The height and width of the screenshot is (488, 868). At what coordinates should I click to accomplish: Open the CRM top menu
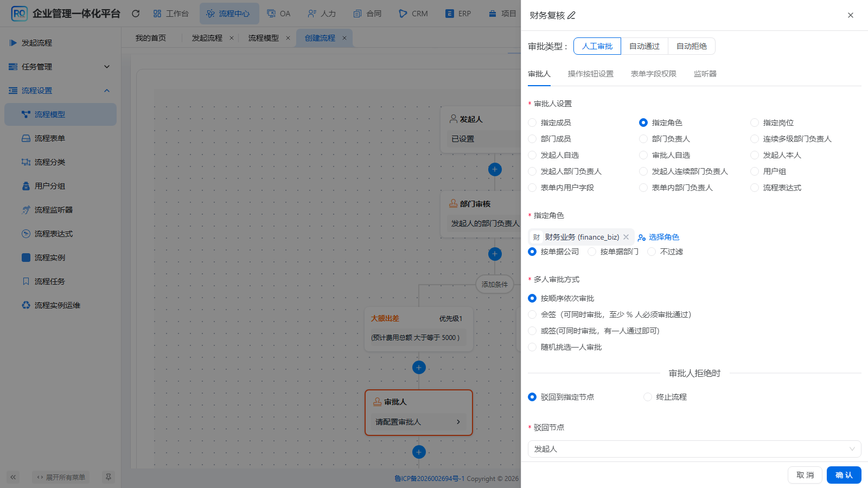tap(413, 14)
